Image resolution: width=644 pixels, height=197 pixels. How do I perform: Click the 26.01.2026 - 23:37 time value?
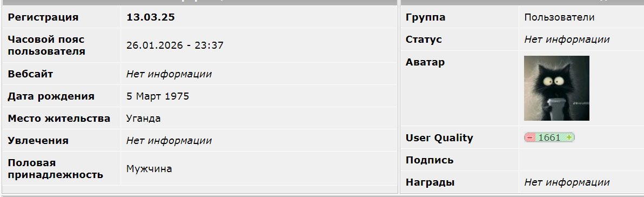tap(175, 45)
